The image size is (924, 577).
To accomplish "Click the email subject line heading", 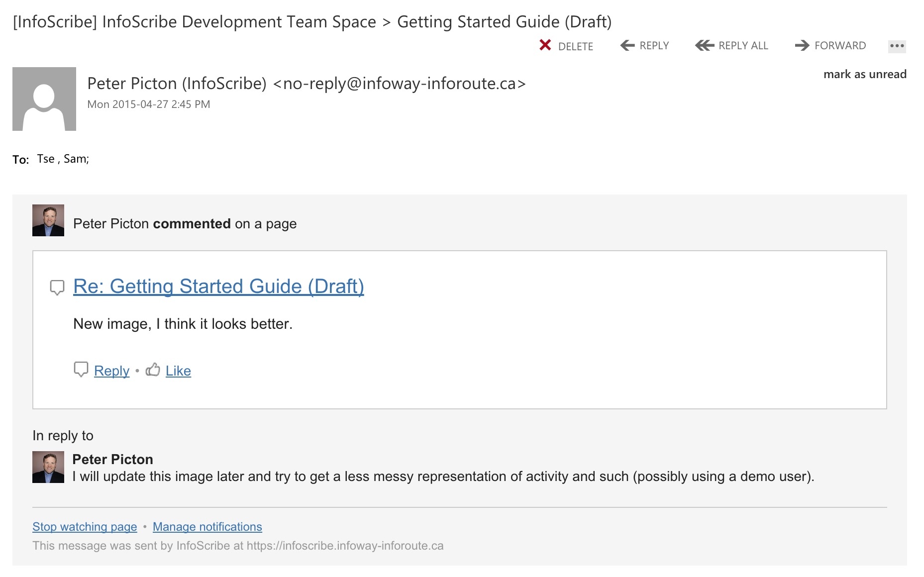I will coord(312,22).
